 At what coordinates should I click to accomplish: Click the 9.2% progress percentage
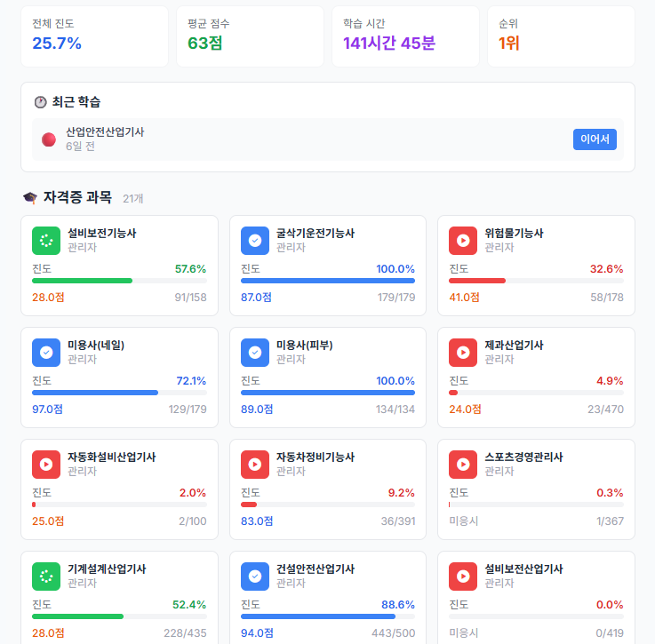402,493
